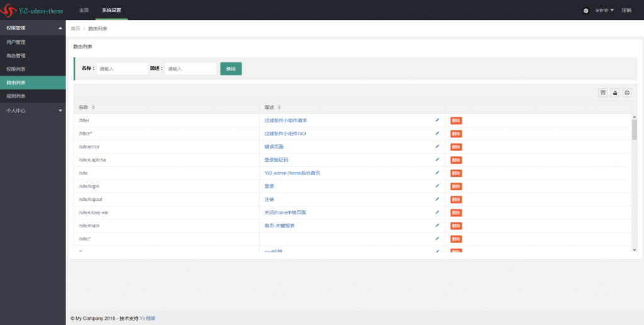
Task: Click the 查询 search button
Action: pos(231,69)
